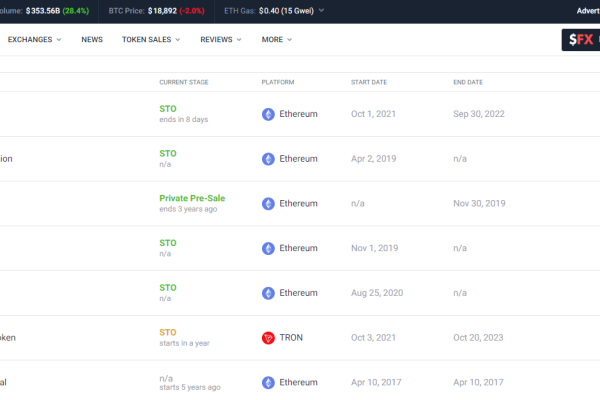This screenshot has height=400, width=600.
Task: Click the orange STO starting in a year
Action: point(168,332)
